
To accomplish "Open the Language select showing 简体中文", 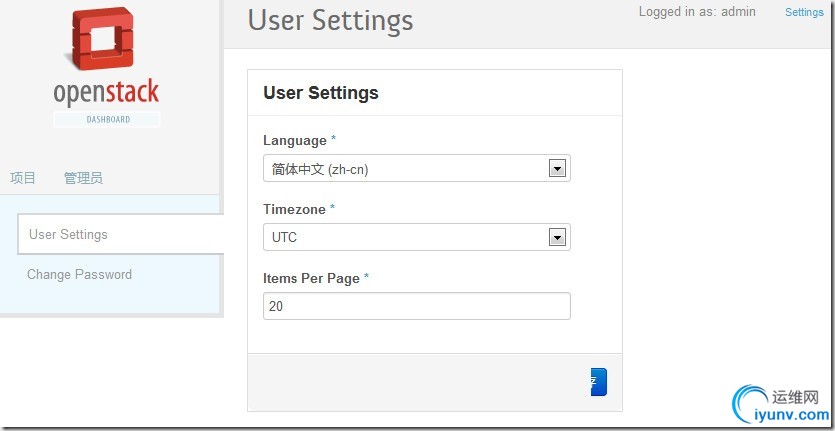I will pos(405,169).
